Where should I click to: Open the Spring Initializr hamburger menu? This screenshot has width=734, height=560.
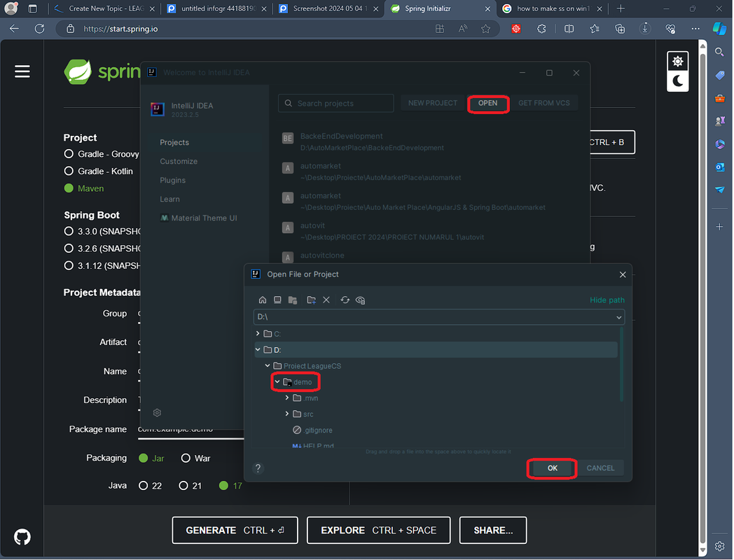click(x=22, y=71)
